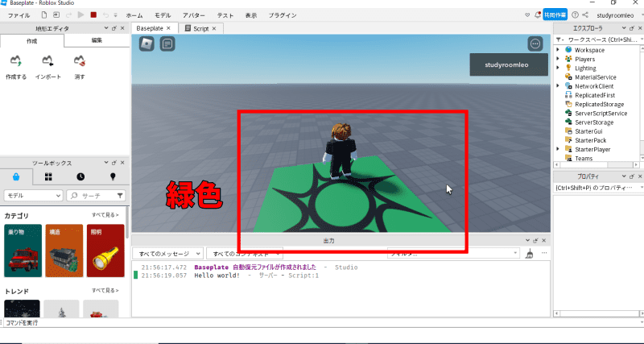Click the three-dots menu in viewport
This screenshot has height=344, width=644.
[535, 44]
